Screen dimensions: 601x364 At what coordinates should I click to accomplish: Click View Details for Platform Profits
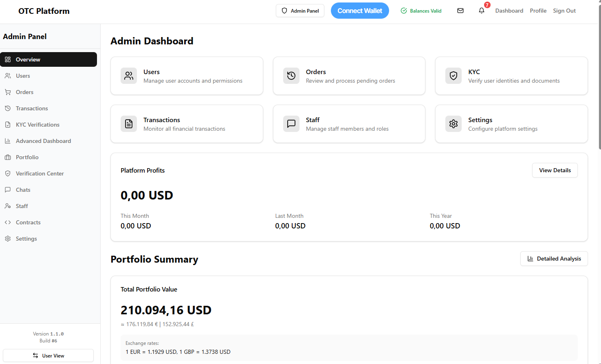[x=555, y=170]
